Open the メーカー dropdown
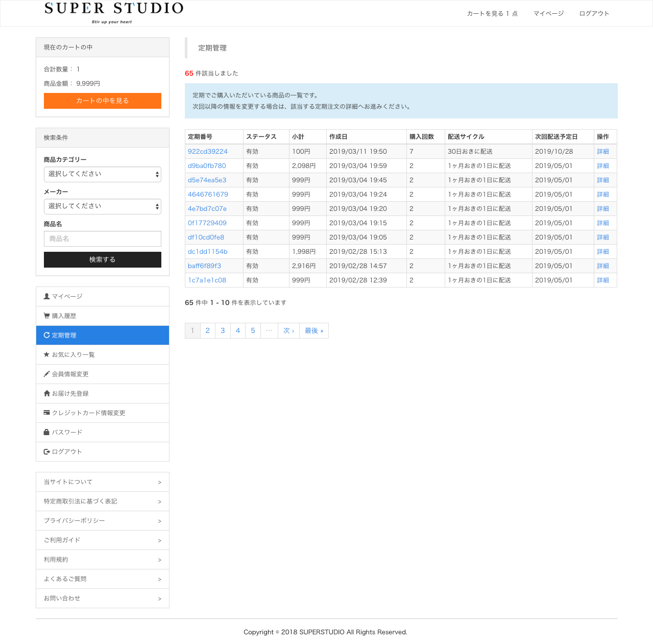653x644 pixels. tap(103, 206)
